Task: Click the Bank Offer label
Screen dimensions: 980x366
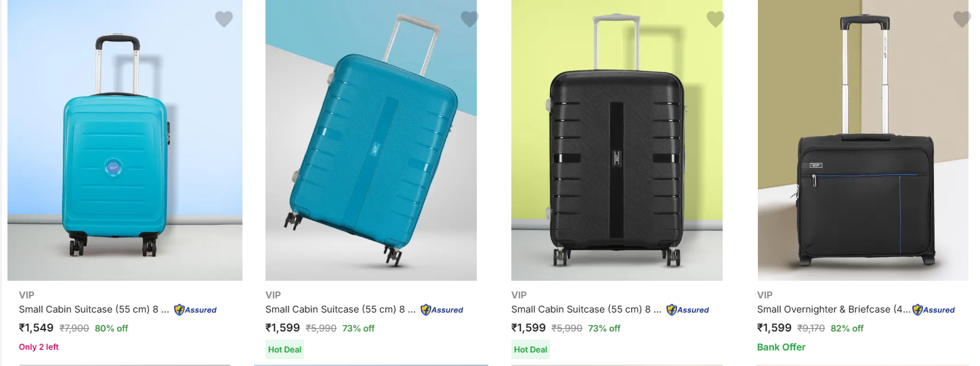Action: point(781,347)
